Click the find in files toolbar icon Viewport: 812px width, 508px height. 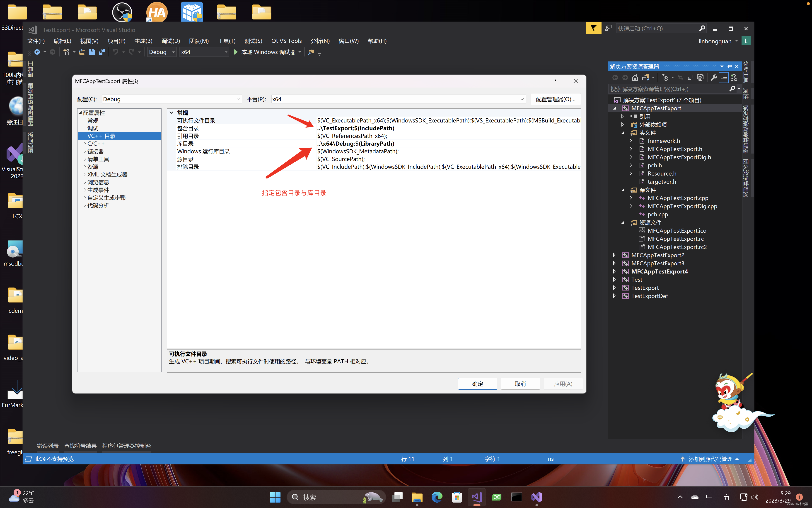pos(311,52)
